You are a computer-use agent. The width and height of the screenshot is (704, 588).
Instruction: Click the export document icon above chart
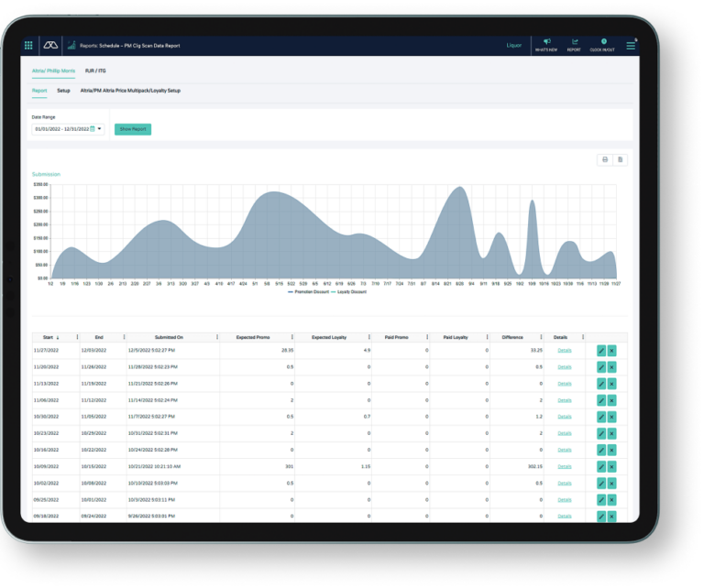[621, 159]
